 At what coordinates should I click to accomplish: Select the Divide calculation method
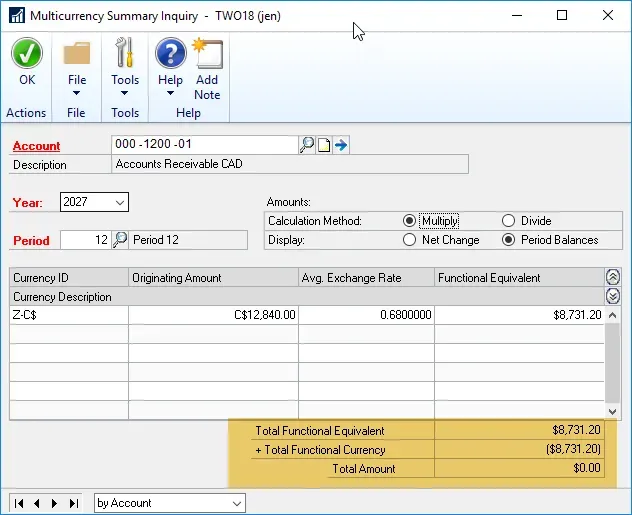(508, 221)
